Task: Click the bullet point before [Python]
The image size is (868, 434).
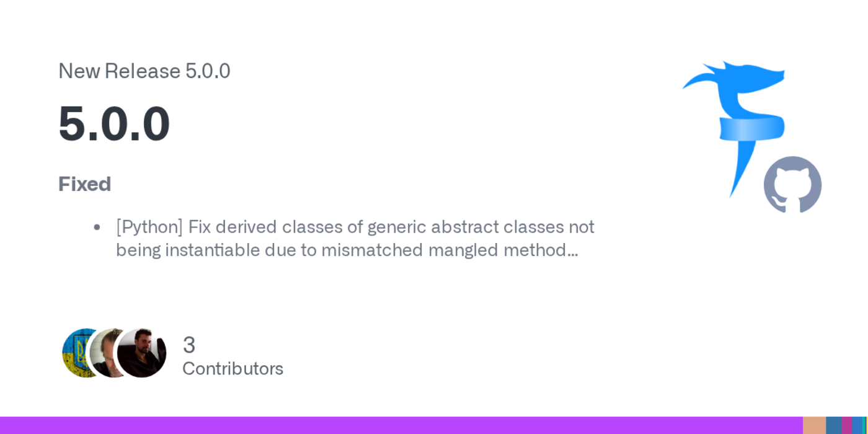Action: coord(97,228)
